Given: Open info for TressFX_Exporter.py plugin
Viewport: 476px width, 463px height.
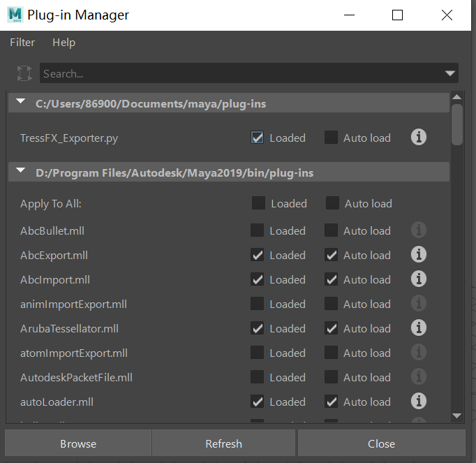Looking at the screenshot, I should tap(418, 138).
